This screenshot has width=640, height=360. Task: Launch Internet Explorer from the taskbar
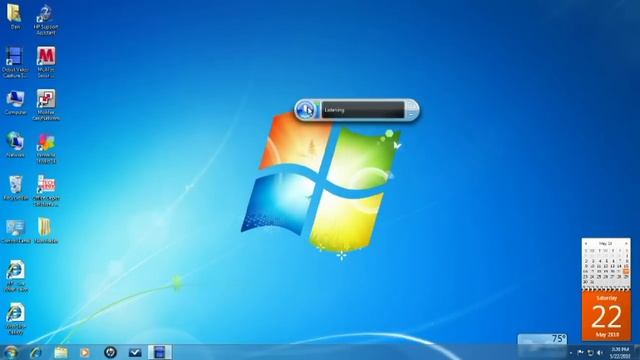click(36, 352)
